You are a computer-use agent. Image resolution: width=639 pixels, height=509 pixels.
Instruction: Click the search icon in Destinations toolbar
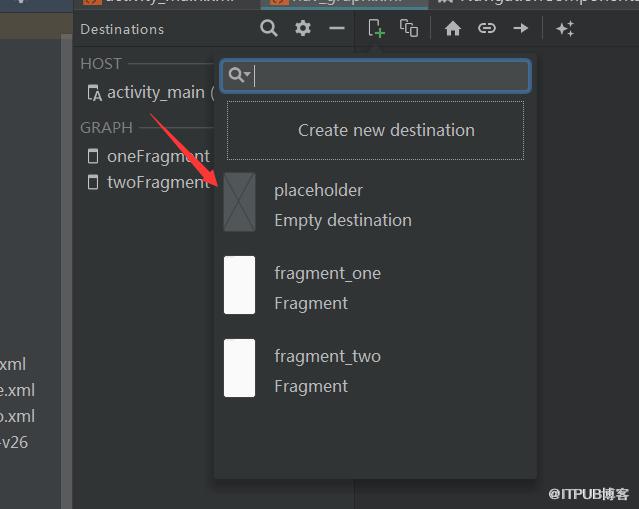pos(269,29)
